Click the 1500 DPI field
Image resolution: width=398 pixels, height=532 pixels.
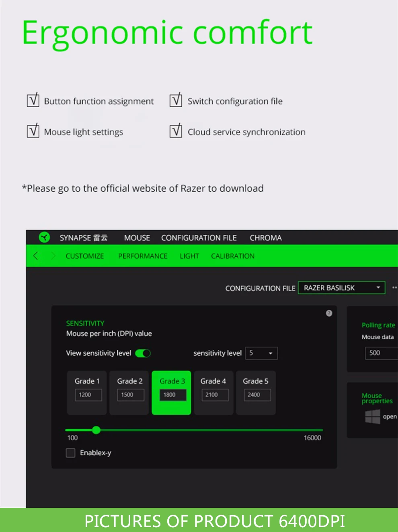(x=131, y=395)
